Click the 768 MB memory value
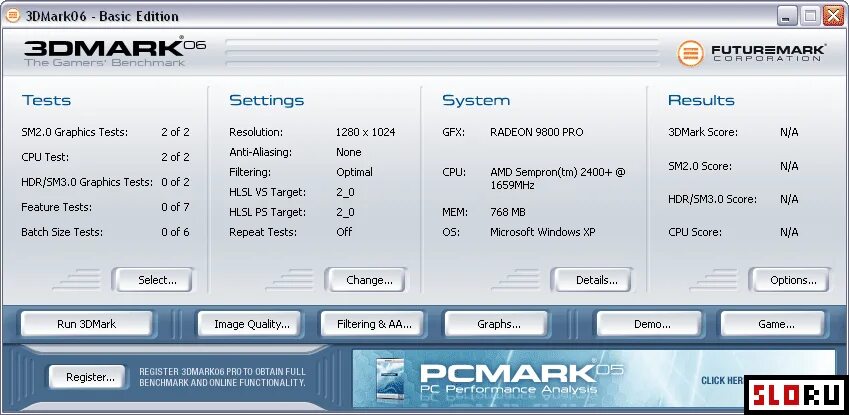This screenshot has width=849, height=415. 508,212
